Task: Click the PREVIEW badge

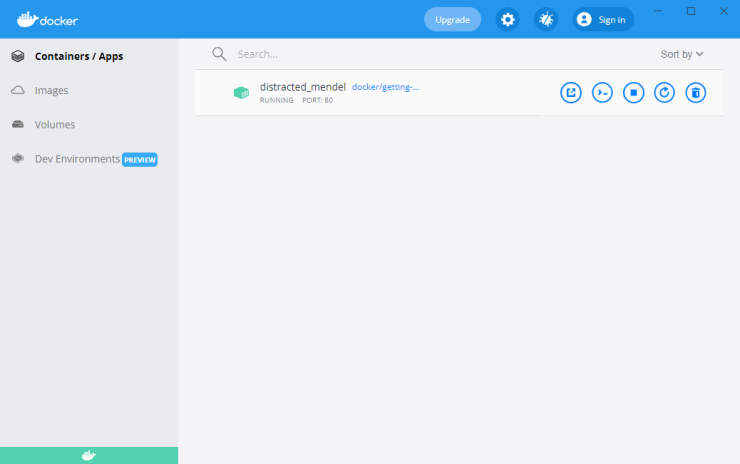Action: point(140,160)
